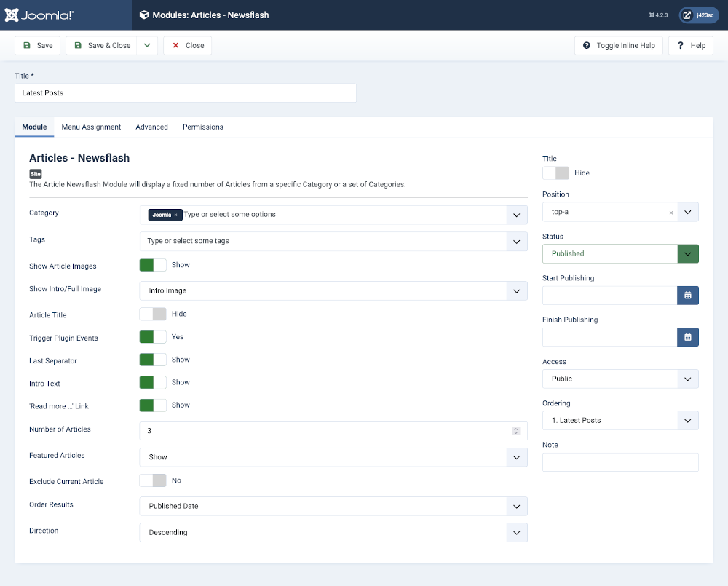Image resolution: width=728 pixels, height=586 pixels.
Task: Expand the Featured Articles dropdown
Action: coord(517,456)
